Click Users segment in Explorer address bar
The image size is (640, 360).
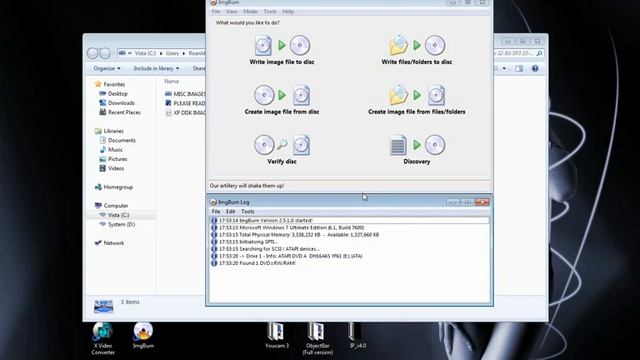coord(172,53)
